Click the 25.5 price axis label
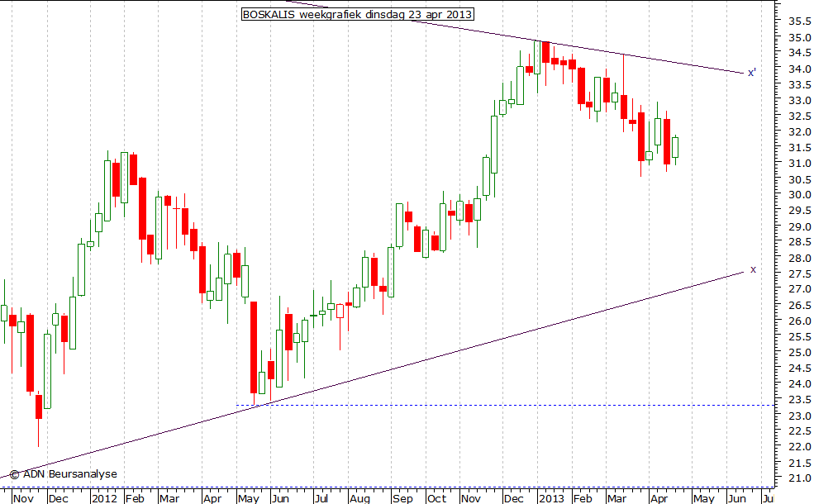Screen dimensions: 814x504 point(799,336)
